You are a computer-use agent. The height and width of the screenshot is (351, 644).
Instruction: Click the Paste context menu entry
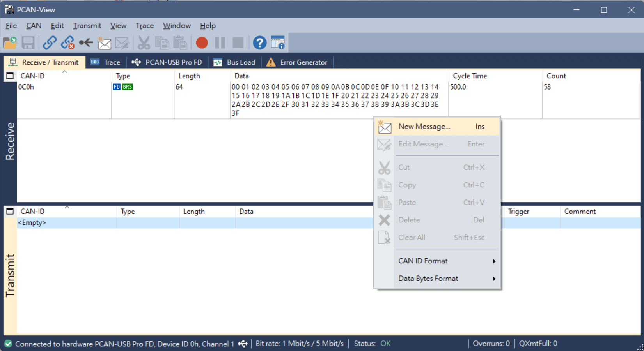437,203
